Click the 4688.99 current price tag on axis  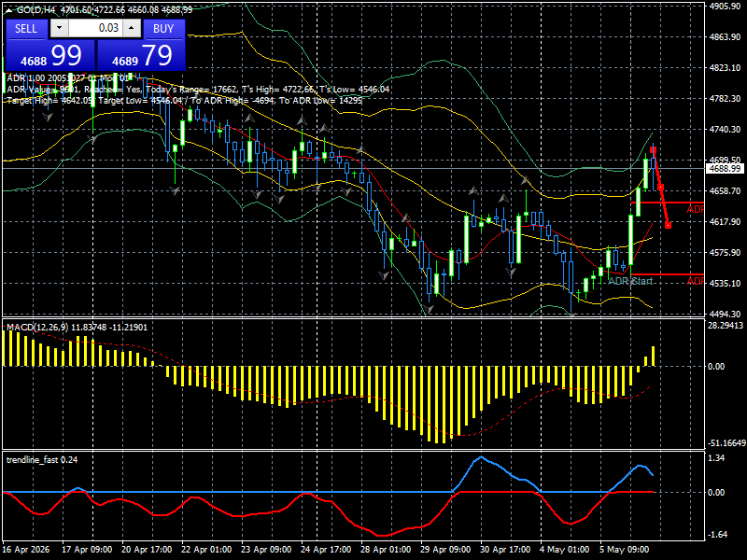click(x=725, y=169)
